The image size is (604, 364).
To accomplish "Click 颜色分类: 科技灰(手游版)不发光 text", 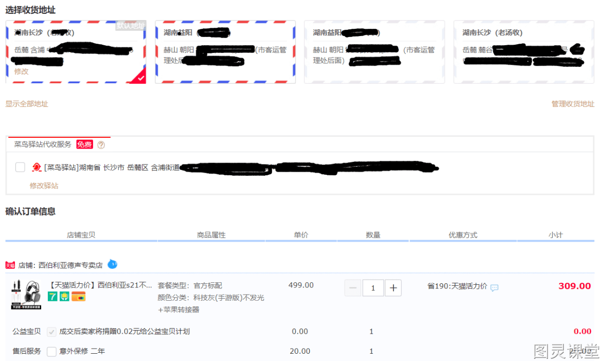I will (211, 298).
